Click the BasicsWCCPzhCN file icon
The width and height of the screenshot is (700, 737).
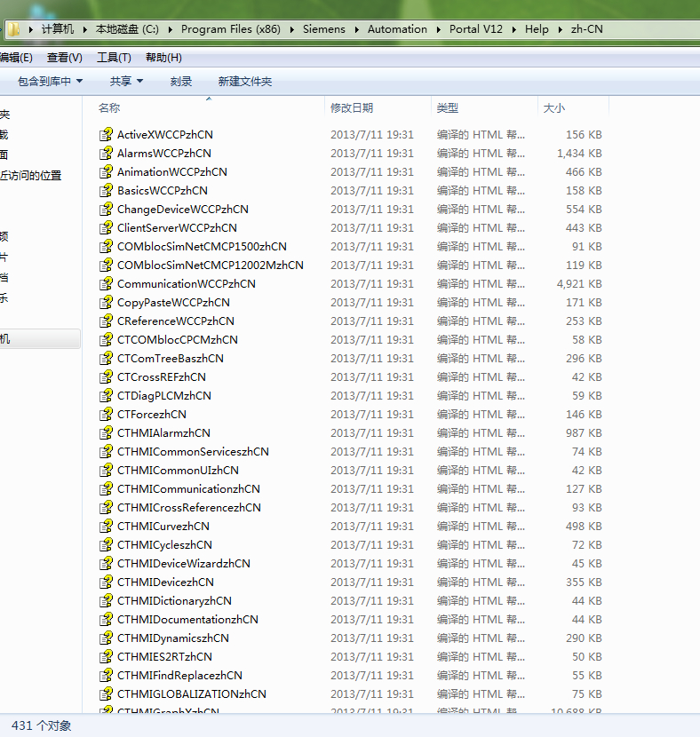(x=107, y=190)
